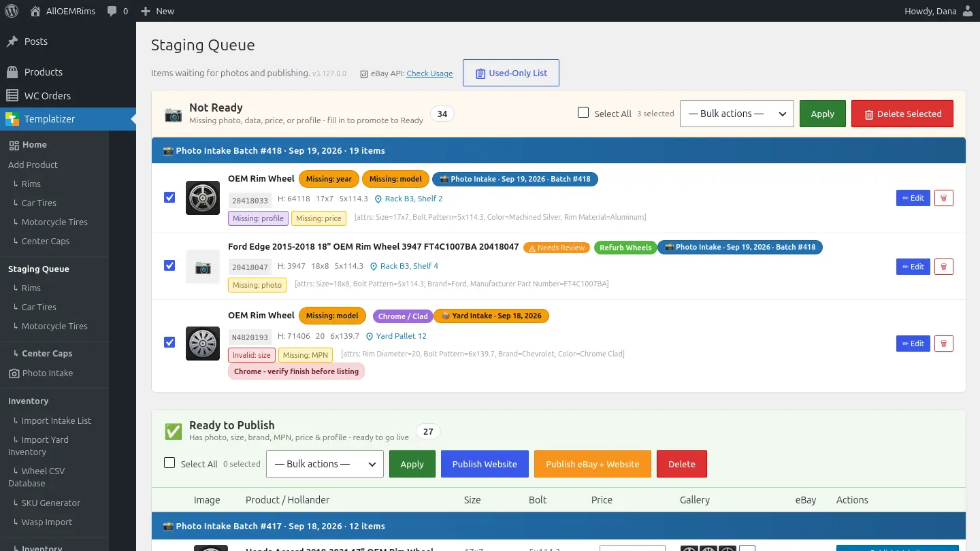
Task: Click the Home dashboard grid icon
Action: click(14, 145)
